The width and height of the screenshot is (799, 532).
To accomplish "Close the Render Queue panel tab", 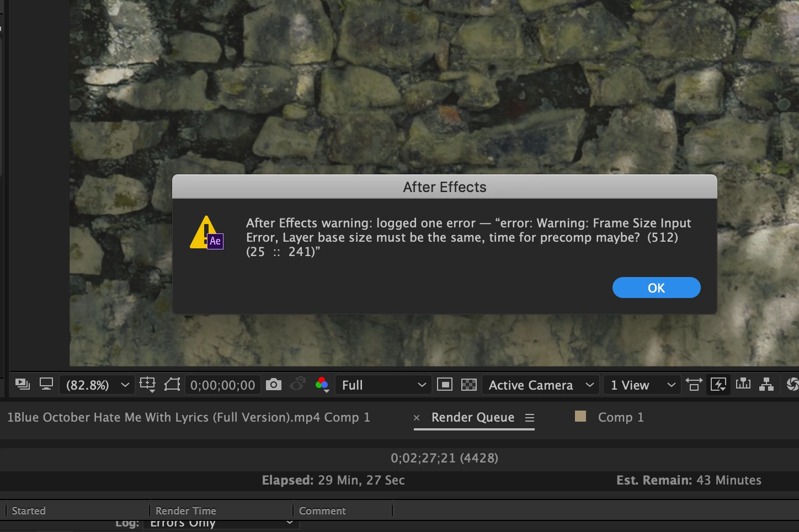I will 417,418.
